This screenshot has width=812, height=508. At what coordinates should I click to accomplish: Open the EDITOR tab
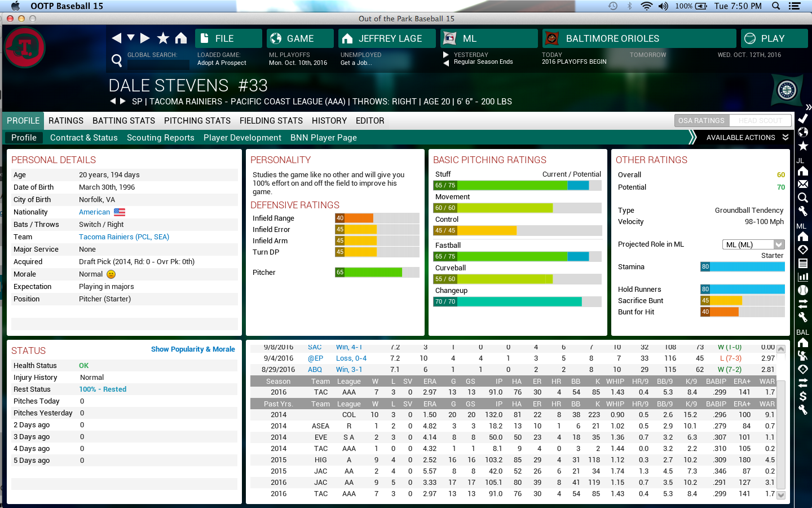coord(370,121)
